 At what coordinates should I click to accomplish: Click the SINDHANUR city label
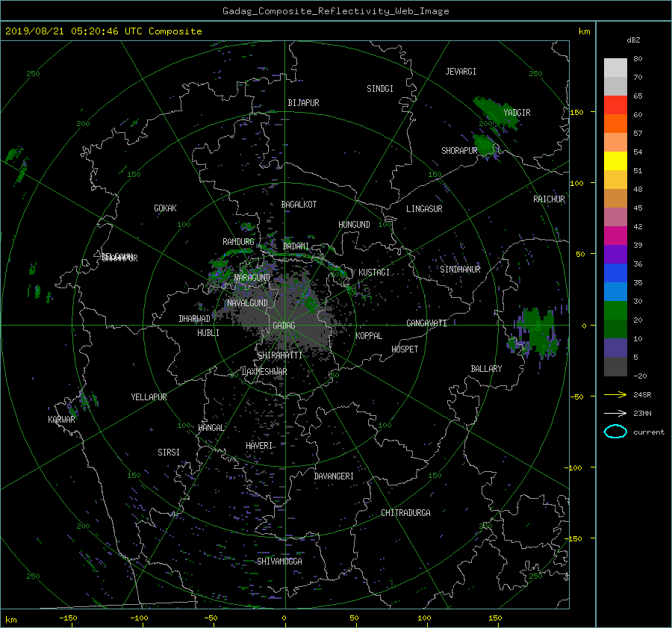(460, 270)
